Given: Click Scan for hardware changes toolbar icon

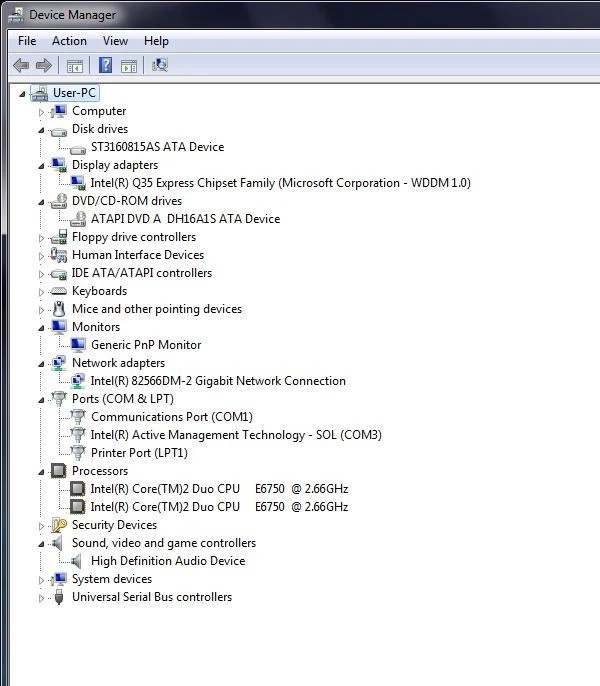Looking at the screenshot, I should coord(160,65).
